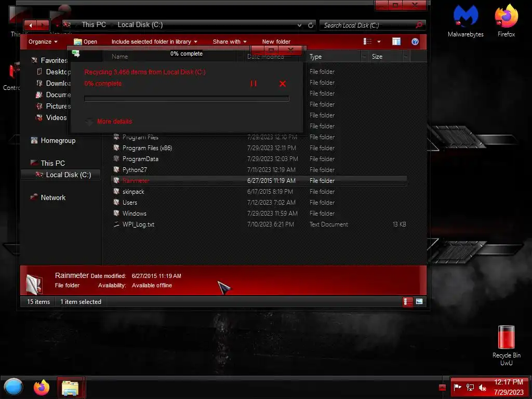532x399 pixels.
Task: Click the search magnifier icon
Action: pos(419,25)
